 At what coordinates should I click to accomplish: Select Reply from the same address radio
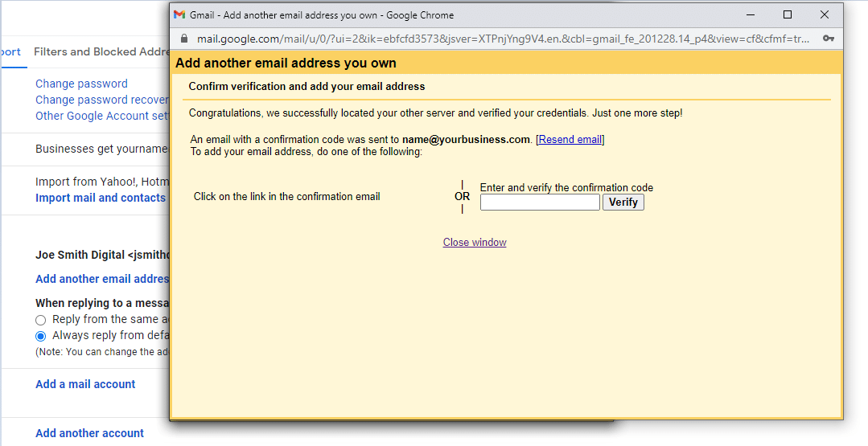[40, 320]
